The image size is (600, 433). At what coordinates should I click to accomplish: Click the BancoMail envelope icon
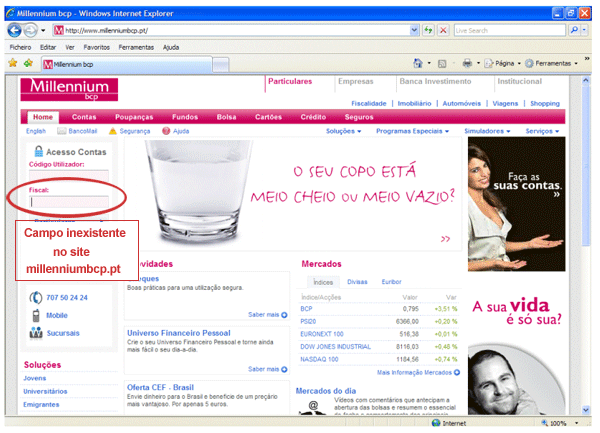click(x=62, y=131)
